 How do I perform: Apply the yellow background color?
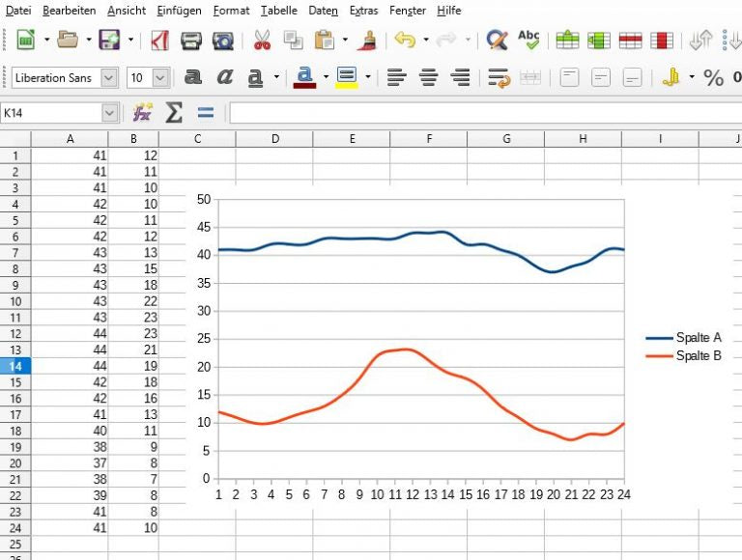point(347,77)
